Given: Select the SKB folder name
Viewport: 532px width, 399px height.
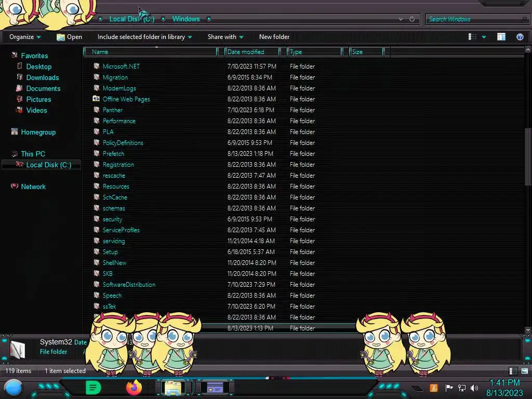Looking at the screenshot, I should pos(107,273).
